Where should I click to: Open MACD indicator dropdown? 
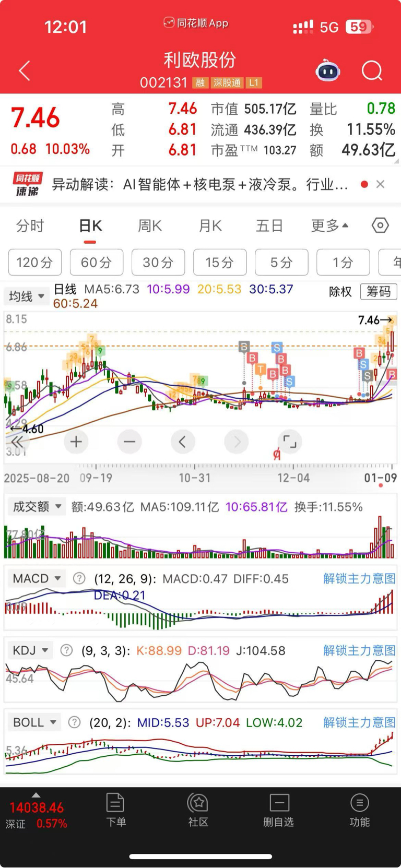(37, 578)
